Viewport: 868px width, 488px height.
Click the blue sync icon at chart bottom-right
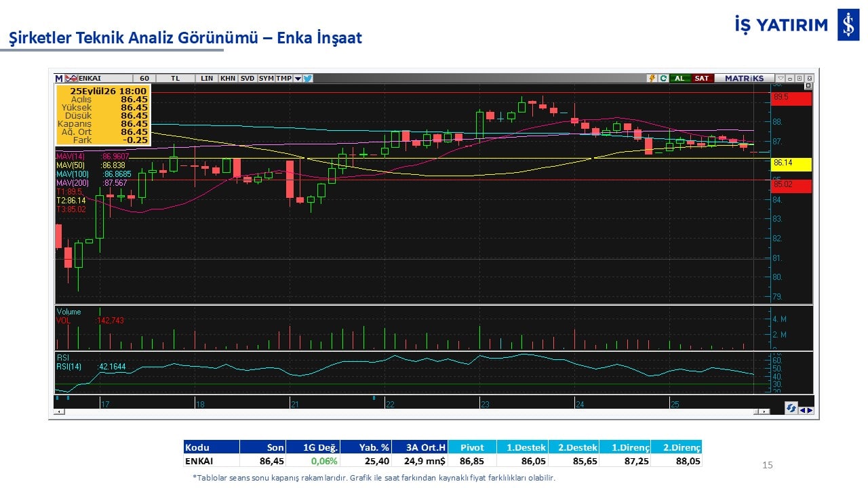point(791,408)
